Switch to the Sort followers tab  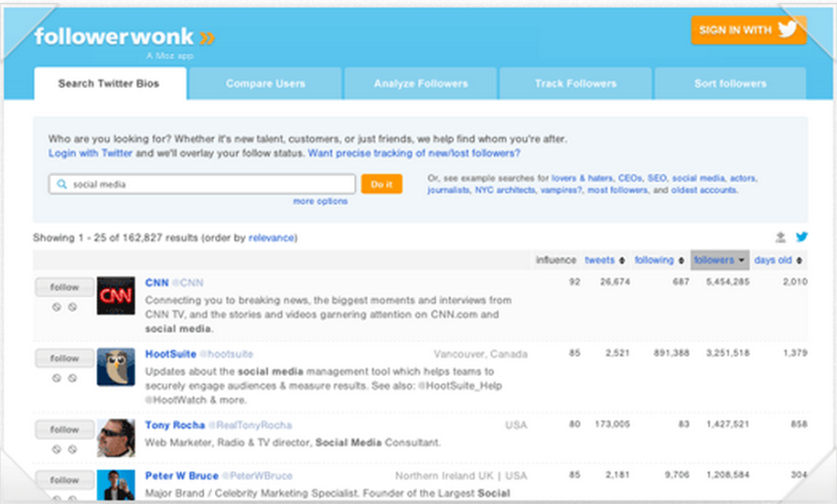tap(730, 83)
